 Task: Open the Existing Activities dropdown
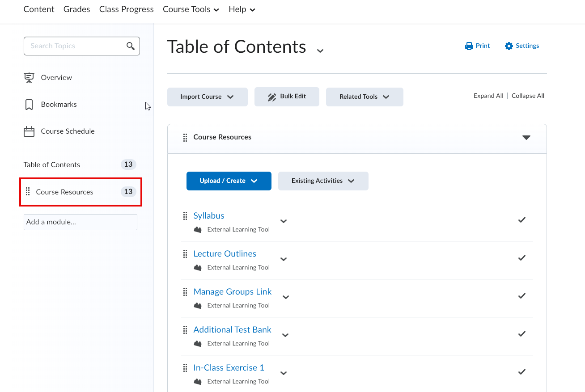[x=323, y=181]
